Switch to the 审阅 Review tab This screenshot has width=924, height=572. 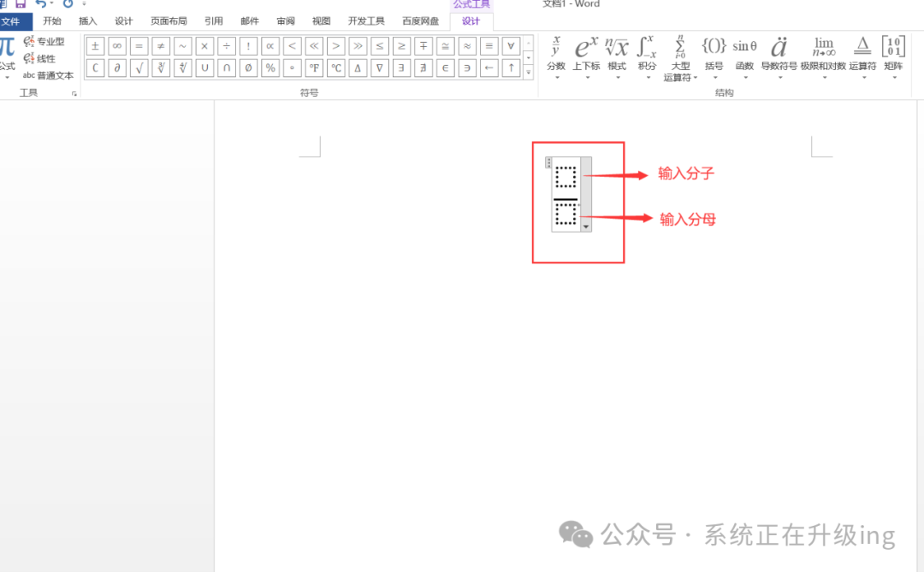[286, 21]
